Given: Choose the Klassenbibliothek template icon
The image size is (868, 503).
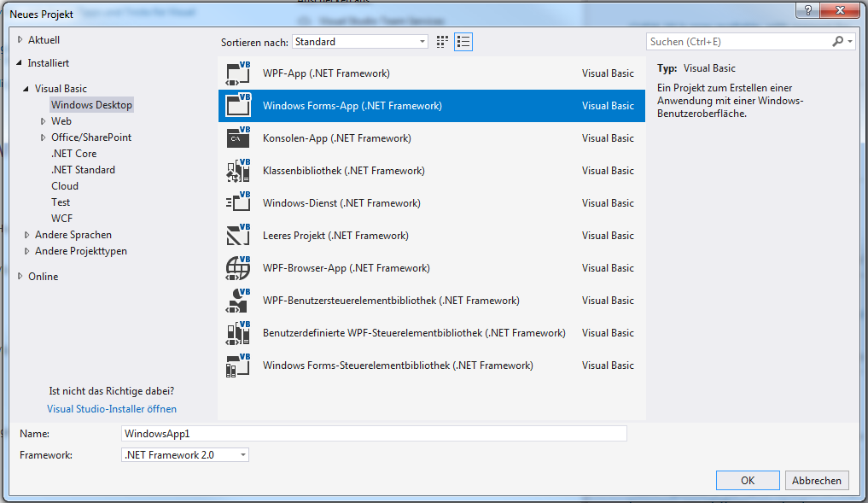Looking at the screenshot, I should [x=237, y=171].
